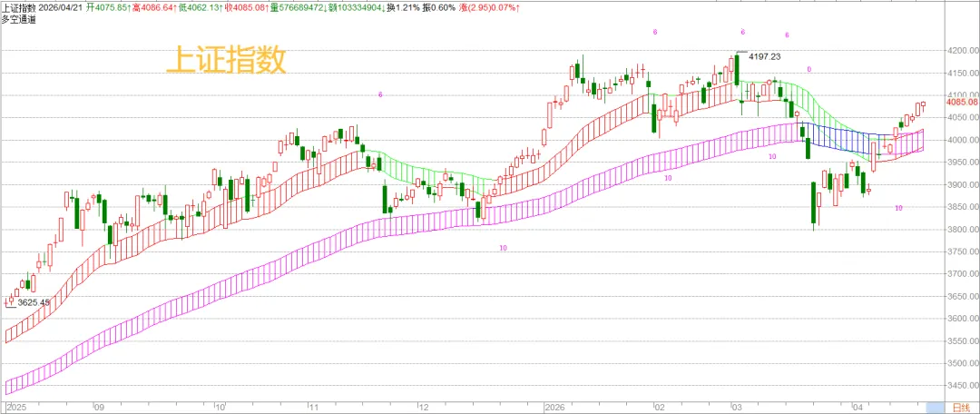The height and width of the screenshot is (414, 980).
Task: Click the 02 month label on date axis
Action: 660,407
